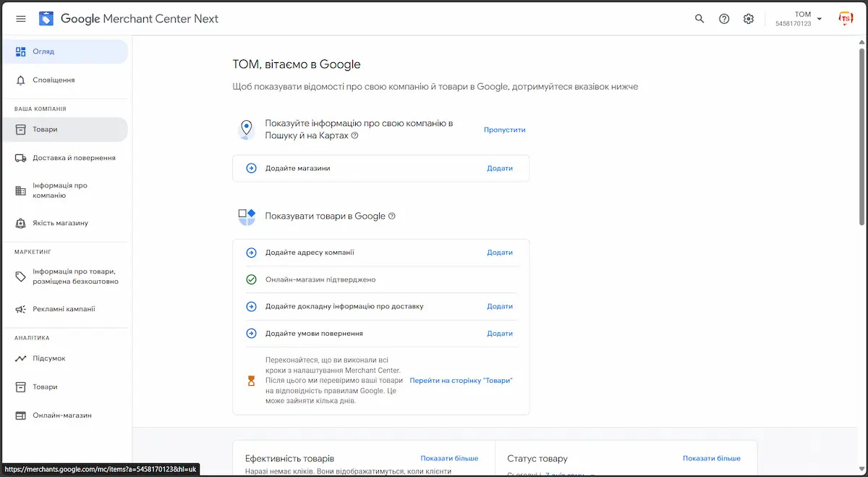Open 'Рекламні кампанії' in sidebar

coord(64,309)
